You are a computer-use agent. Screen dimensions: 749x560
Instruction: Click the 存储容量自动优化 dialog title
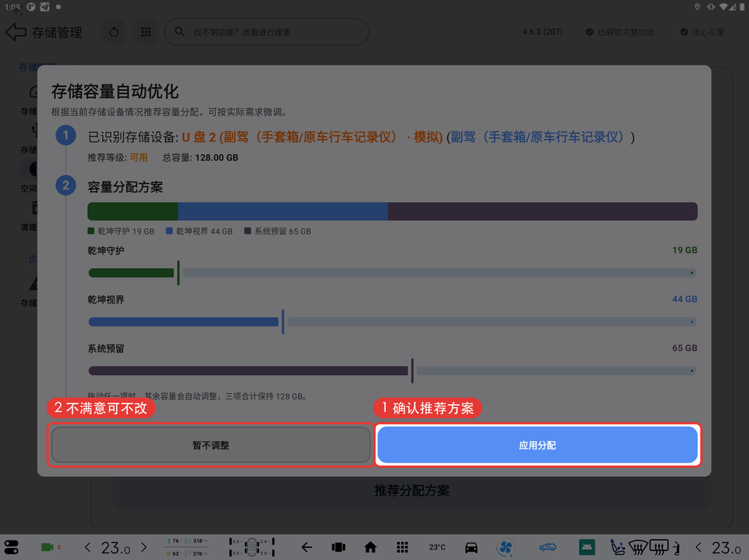(x=115, y=91)
